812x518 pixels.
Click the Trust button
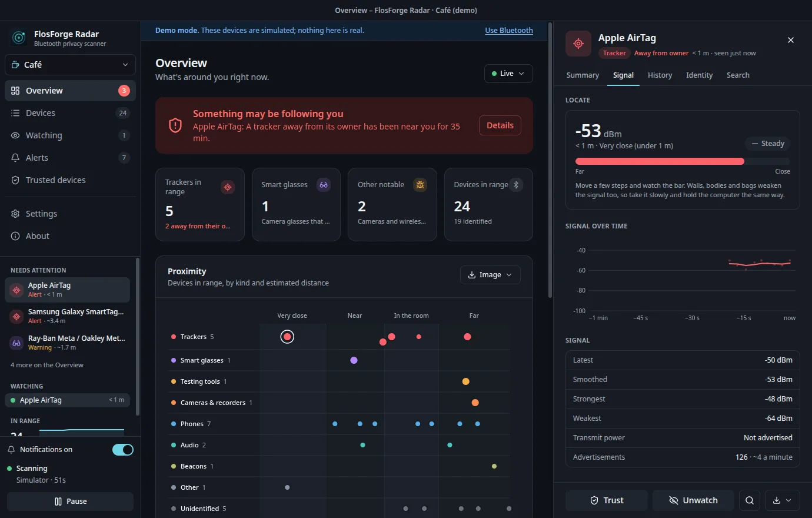click(x=607, y=500)
